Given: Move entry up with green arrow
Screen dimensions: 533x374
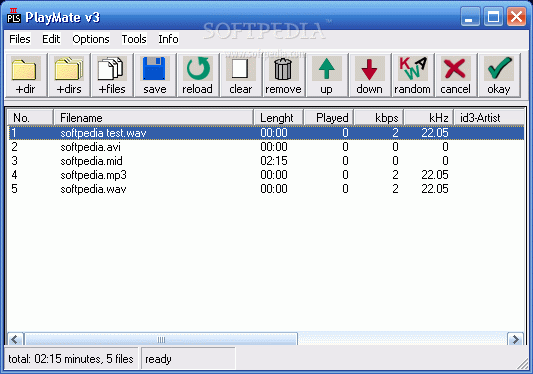Looking at the screenshot, I should point(327,75).
